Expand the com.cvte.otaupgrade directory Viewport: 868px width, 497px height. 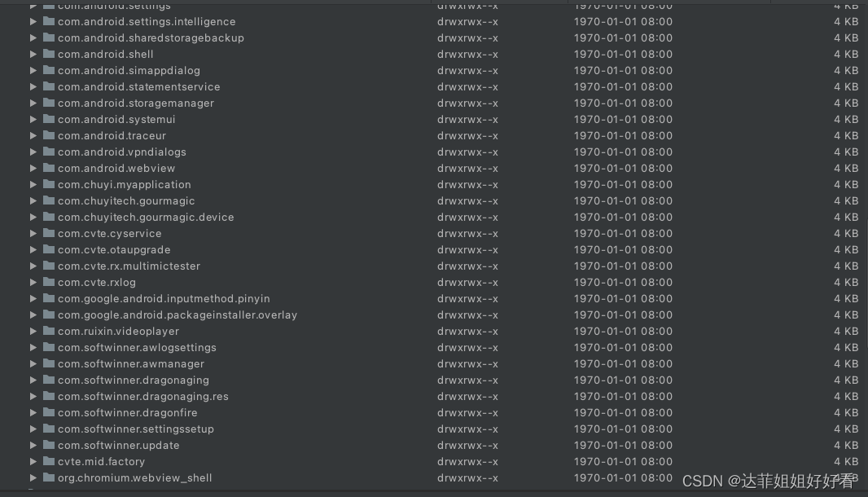tap(33, 249)
